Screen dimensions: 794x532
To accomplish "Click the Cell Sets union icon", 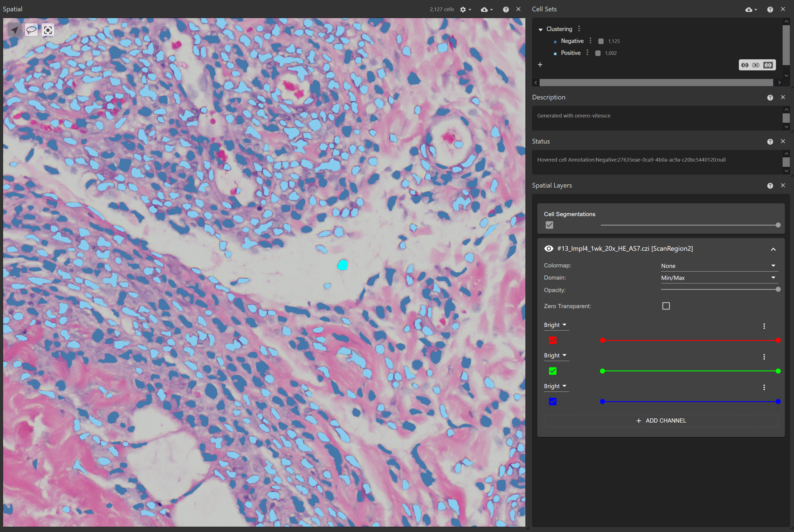I will (745, 65).
